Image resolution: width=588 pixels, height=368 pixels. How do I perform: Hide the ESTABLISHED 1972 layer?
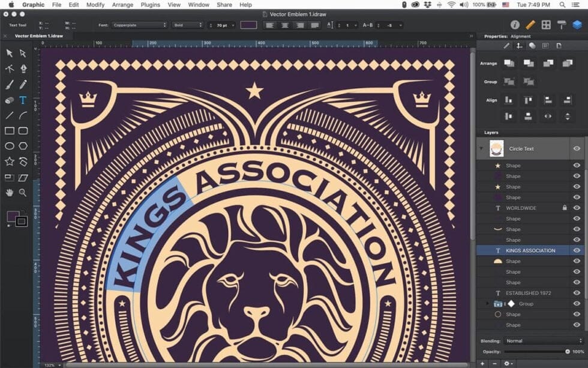click(577, 293)
